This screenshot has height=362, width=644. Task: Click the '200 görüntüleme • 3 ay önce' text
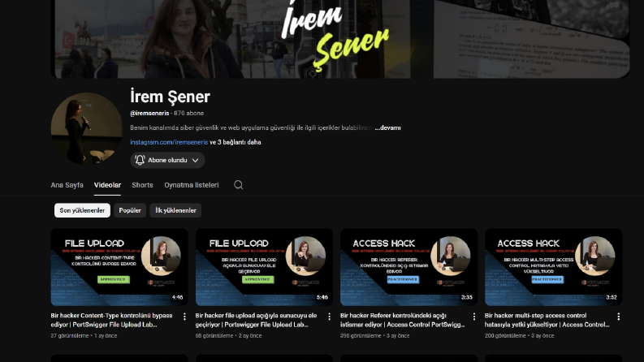[519, 336]
